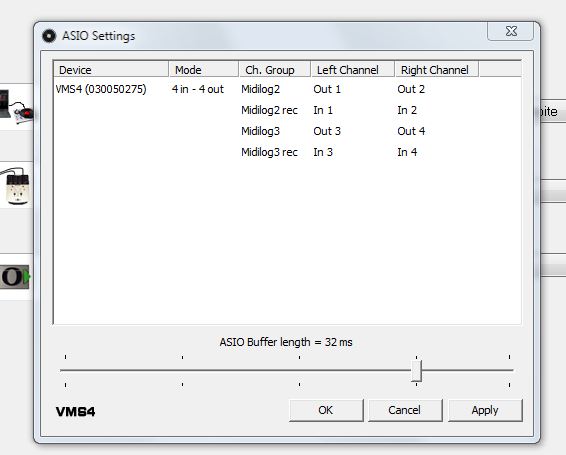The width and height of the screenshot is (566, 455).
Task: Select the Midilog2 rec channel group
Action: tap(269, 110)
